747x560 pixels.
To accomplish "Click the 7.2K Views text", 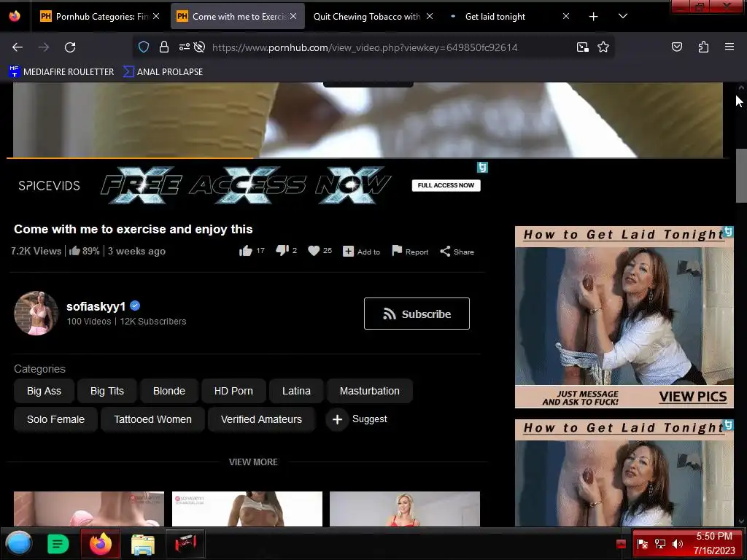I will point(36,251).
